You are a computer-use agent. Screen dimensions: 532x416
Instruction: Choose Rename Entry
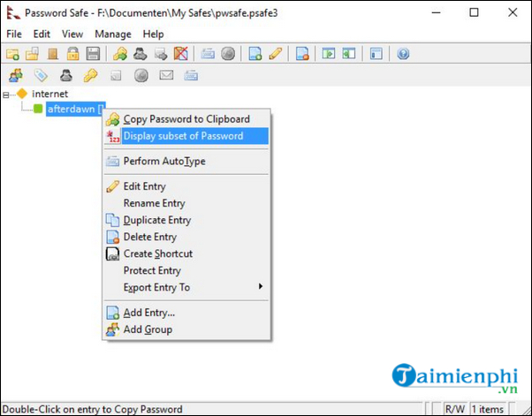click(x=186, y=203)
